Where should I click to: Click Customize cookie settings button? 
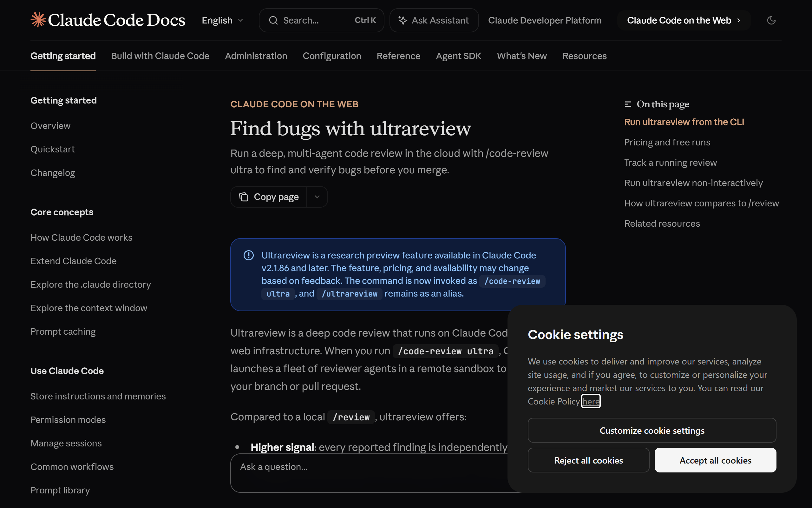[652, 431]
